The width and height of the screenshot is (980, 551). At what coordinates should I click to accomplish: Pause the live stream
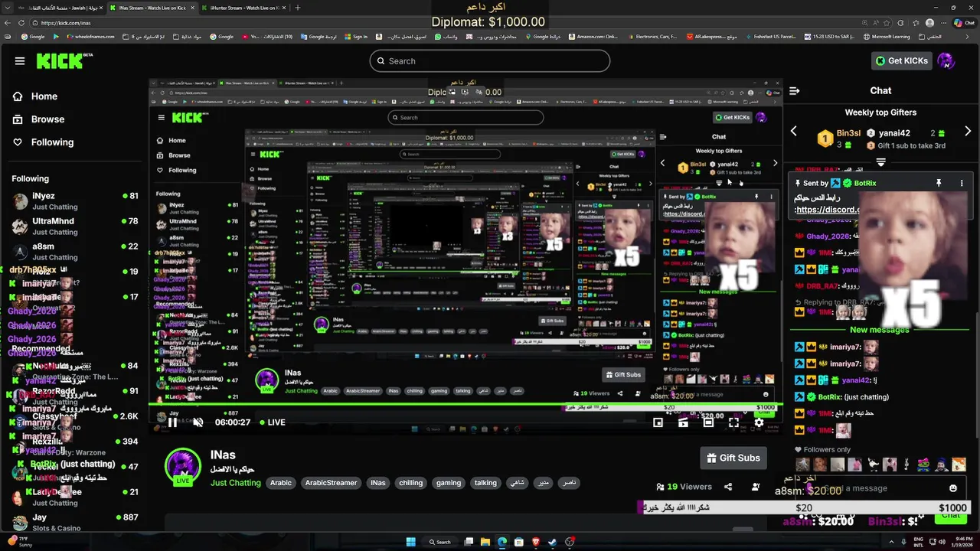tap(172, 422)
